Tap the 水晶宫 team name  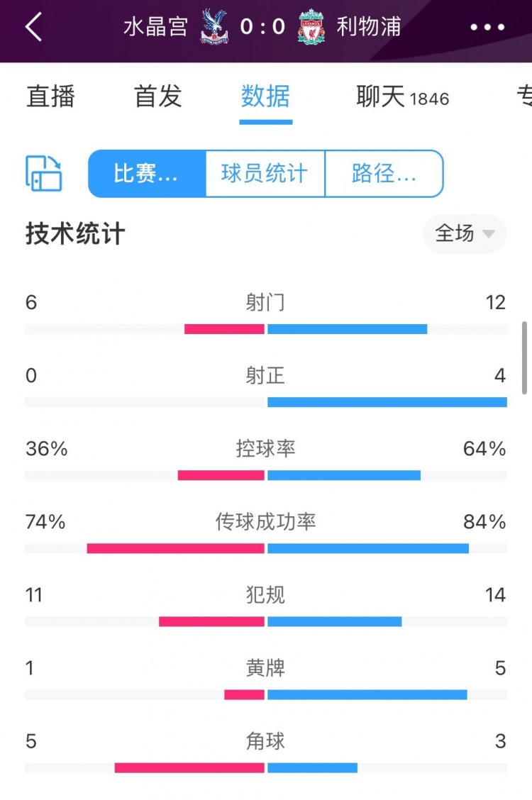tap(156, 27)
